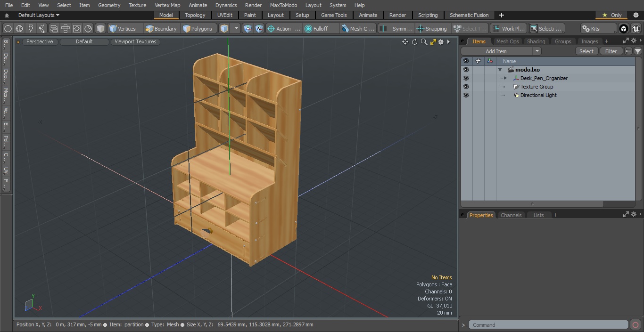Expand the Desk_Pen_Organizer tree item
The width and height of the screenshot is (644, 332).
click(505, 78)
